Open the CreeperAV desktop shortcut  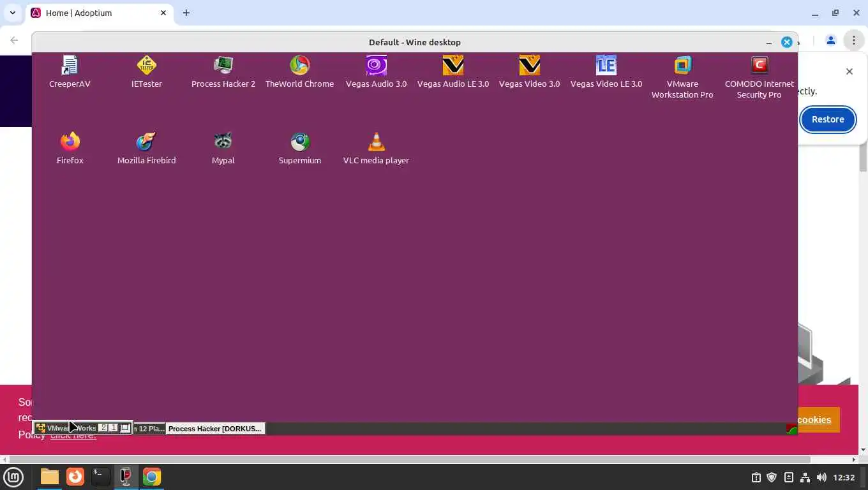pos(70,71)
